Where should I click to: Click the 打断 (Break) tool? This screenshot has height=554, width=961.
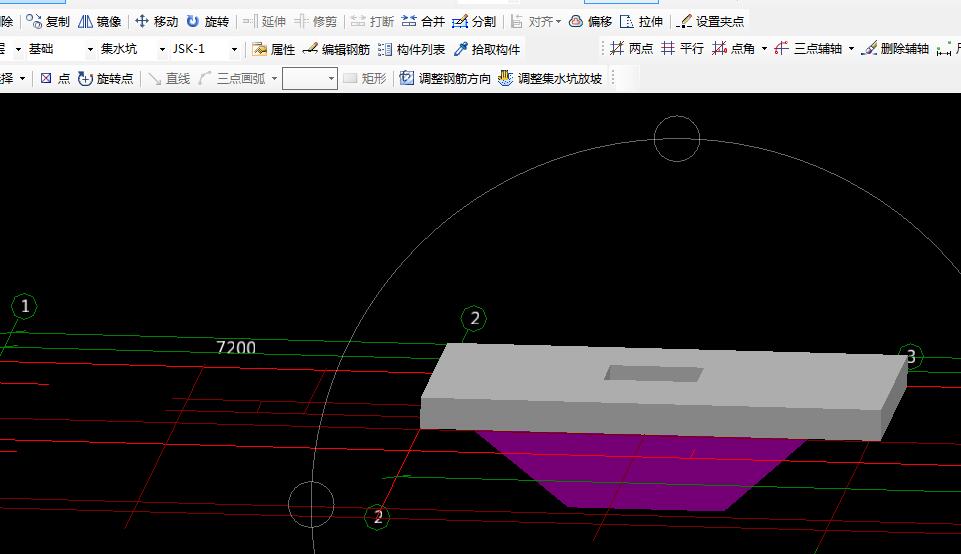tap(372, 21)
